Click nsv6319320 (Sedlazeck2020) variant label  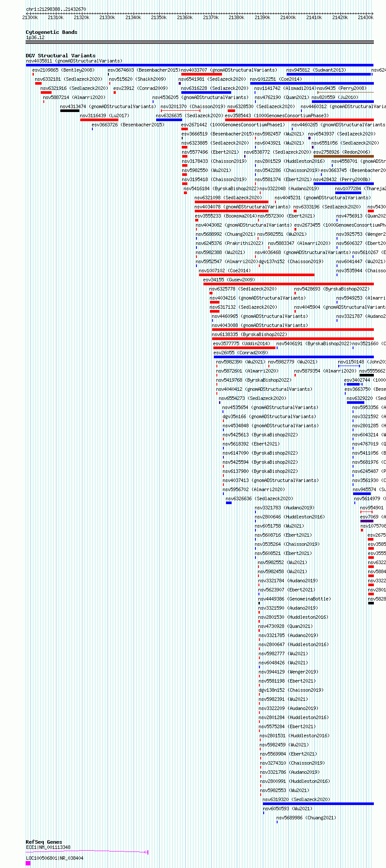pos(296,800)
